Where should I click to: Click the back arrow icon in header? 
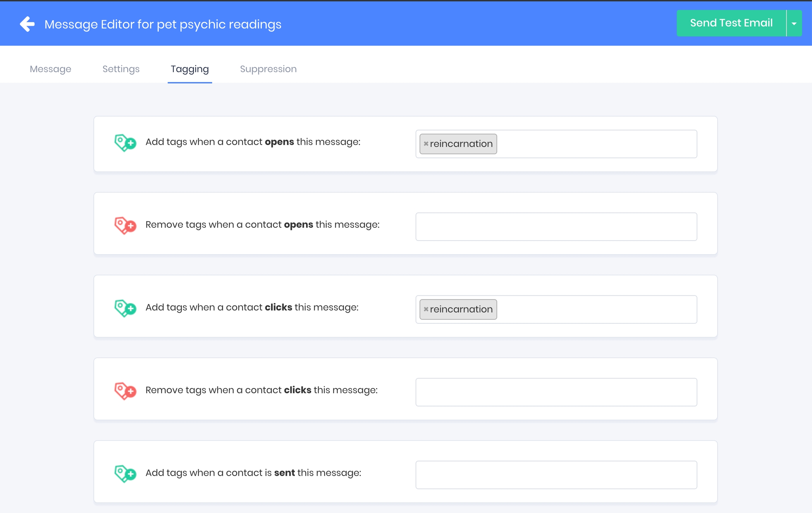click(27, 24)
